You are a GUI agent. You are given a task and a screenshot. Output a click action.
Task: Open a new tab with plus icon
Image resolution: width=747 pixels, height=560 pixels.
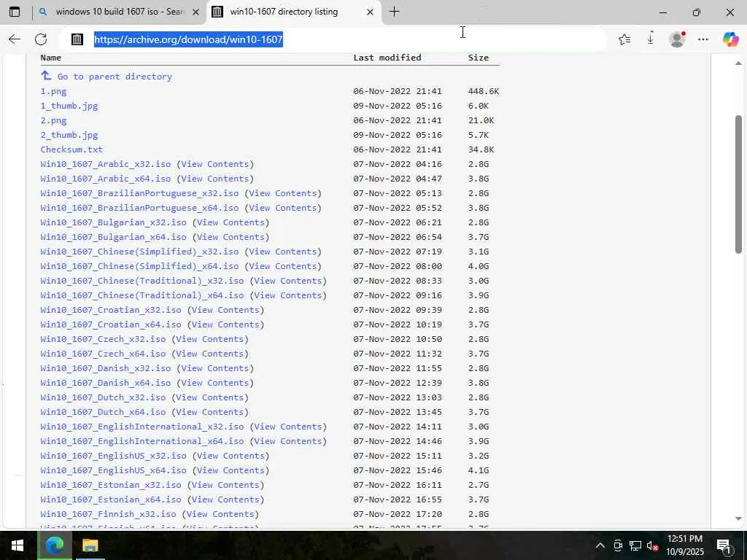tap(394, 12)
